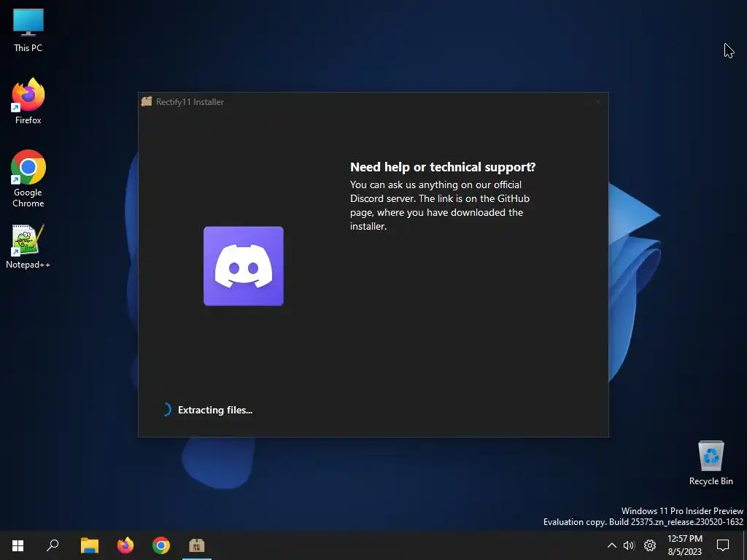Open File Explorer from the taskbar
This screenshot has width=747, height=560.
(90, 545)
